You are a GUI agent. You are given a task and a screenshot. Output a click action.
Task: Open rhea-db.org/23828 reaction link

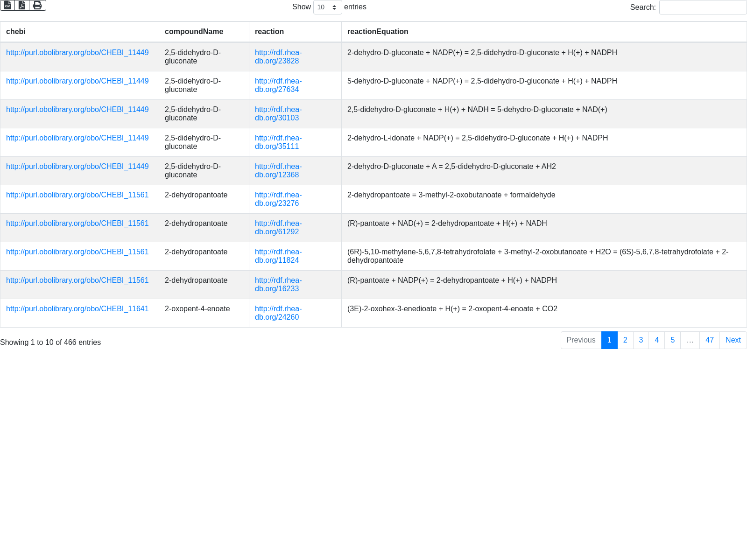[278, 57]
